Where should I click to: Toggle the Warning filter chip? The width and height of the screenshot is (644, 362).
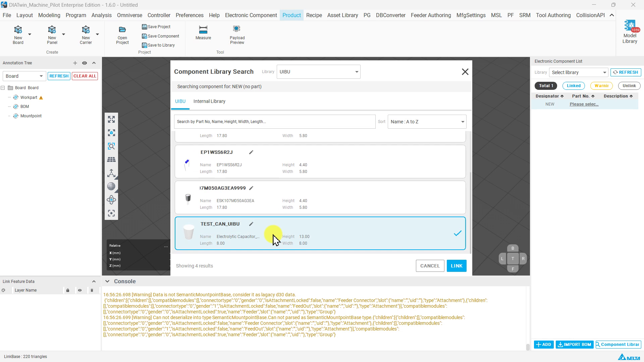click(x=601, y=86)
